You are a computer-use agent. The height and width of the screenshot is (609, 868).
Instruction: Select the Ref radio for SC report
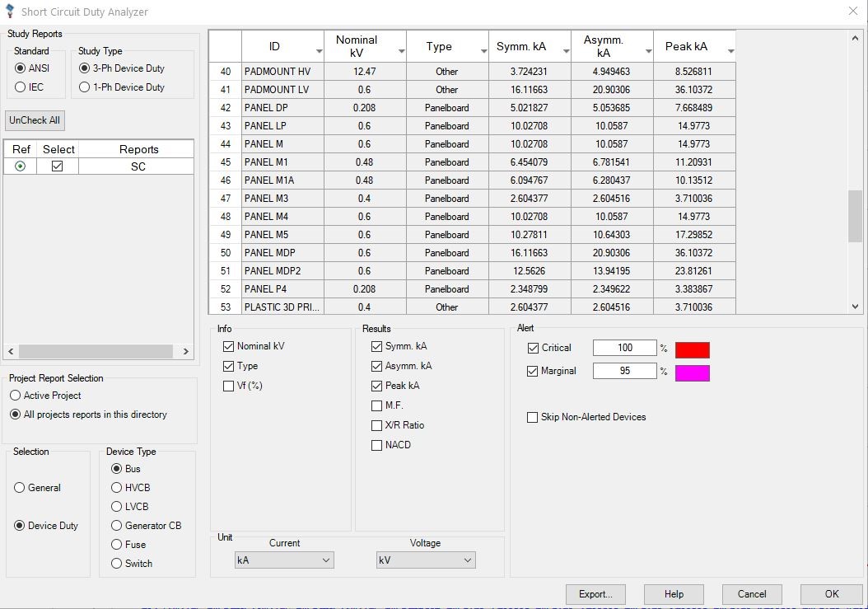(21, 166)
